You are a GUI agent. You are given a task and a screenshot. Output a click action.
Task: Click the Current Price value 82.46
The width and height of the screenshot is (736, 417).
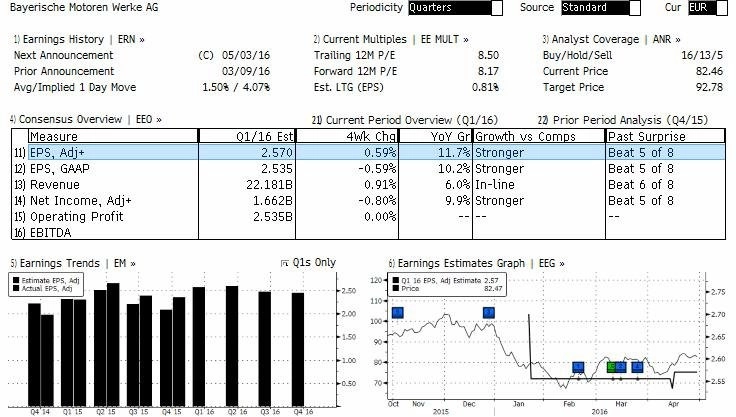click(709, 71)
